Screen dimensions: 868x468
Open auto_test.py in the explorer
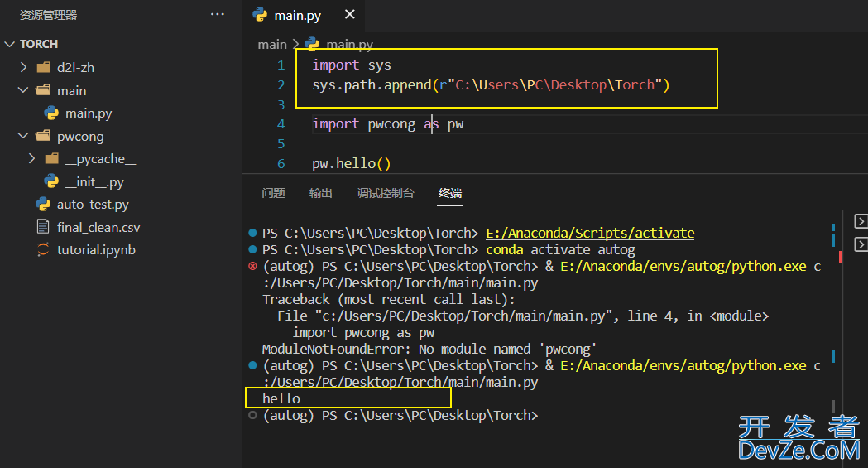pos(93,205)
